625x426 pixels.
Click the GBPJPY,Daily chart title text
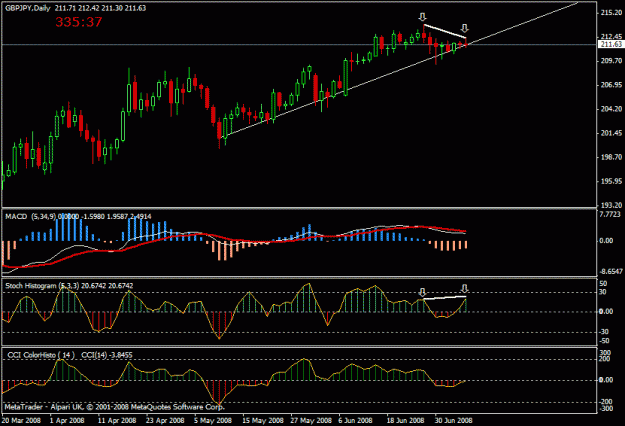pyautogui.click(x=28, y=8)
